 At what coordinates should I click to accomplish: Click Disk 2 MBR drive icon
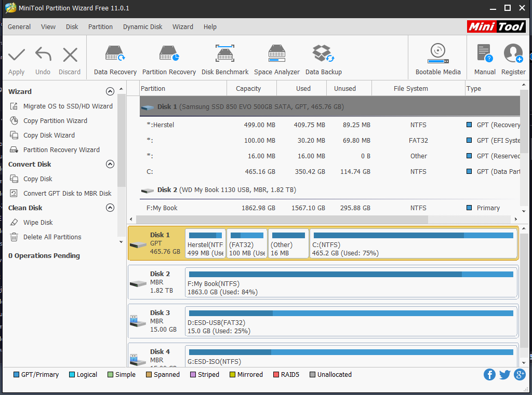138,283
